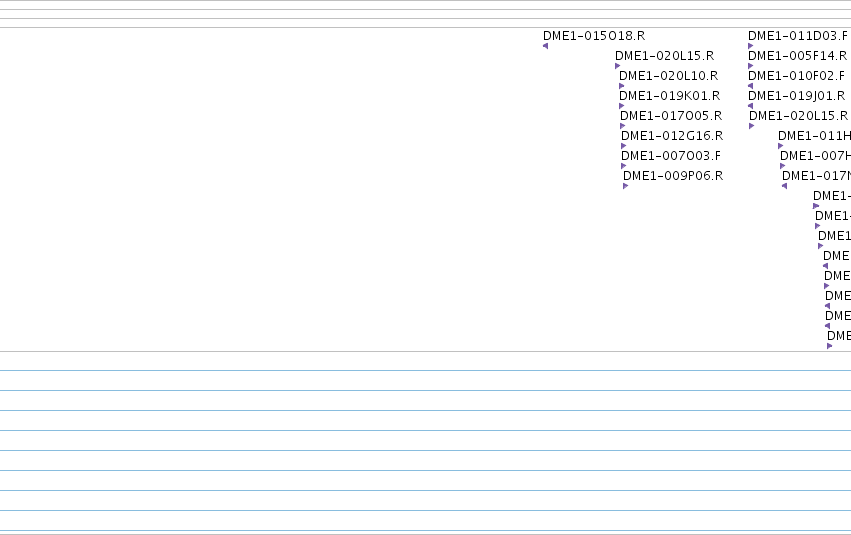Select the DME1-017O05.R label
The image size is (851, 535).
671,116
